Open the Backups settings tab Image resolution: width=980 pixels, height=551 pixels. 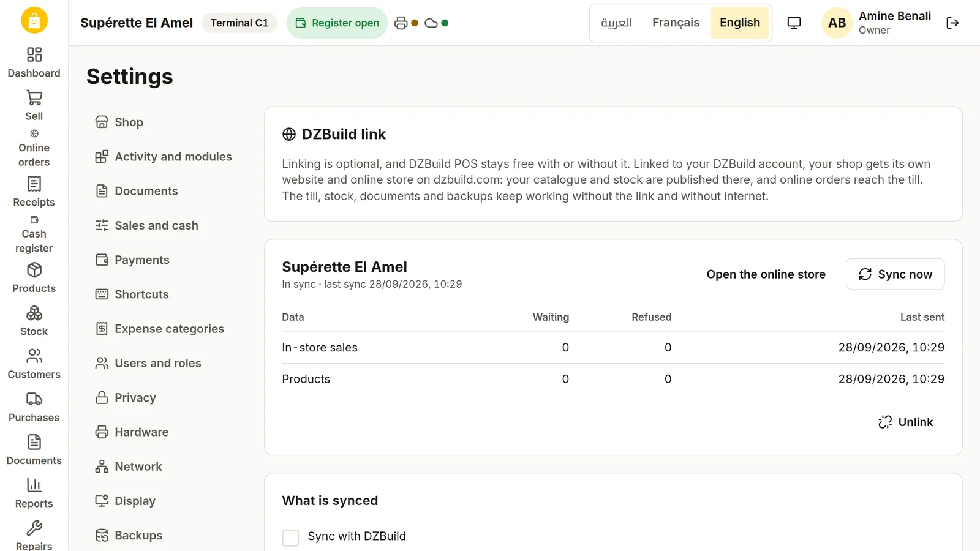165,535
